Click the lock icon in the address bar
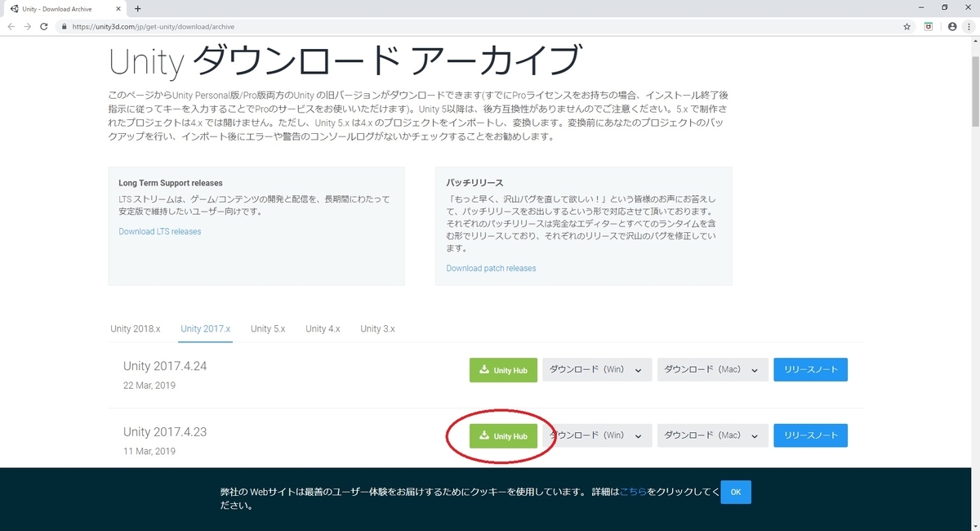This screenshot has width=980, height=531. [64, 26]
